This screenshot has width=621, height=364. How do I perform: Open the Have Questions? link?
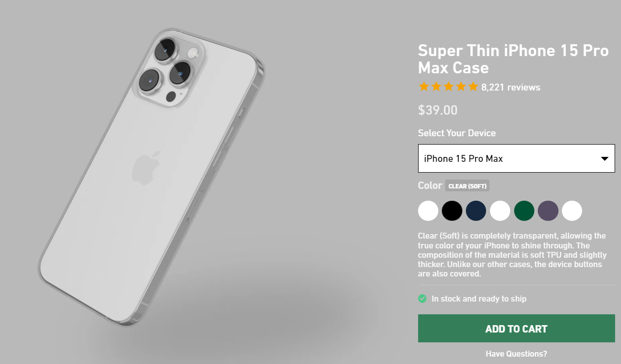point(516,354)
